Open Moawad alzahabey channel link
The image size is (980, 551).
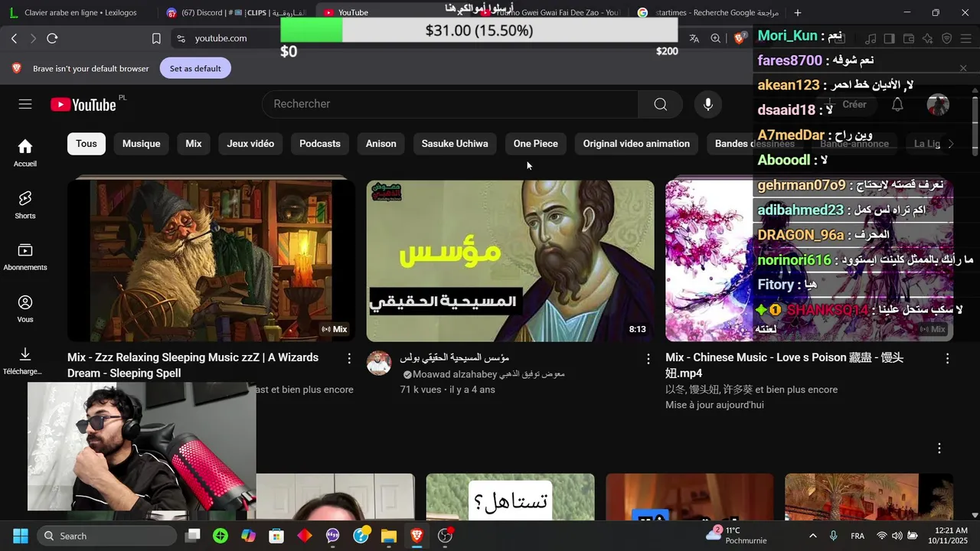(x=490, y=374)
